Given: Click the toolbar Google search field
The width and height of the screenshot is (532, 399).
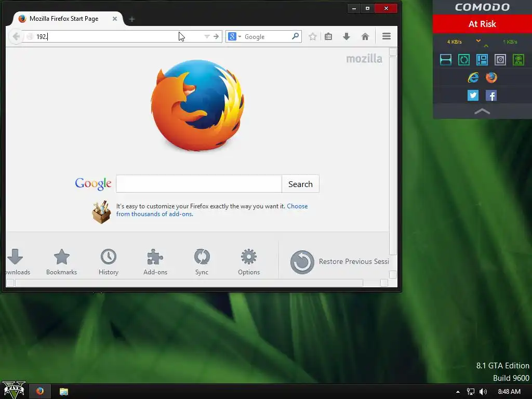Looking at the screenshot, I should [x=267, y=37].
